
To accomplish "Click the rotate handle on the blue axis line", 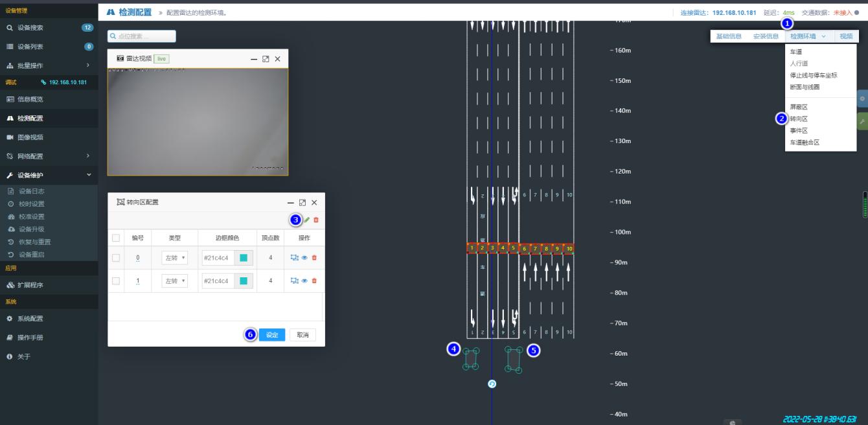I will (x=492, y=384).
